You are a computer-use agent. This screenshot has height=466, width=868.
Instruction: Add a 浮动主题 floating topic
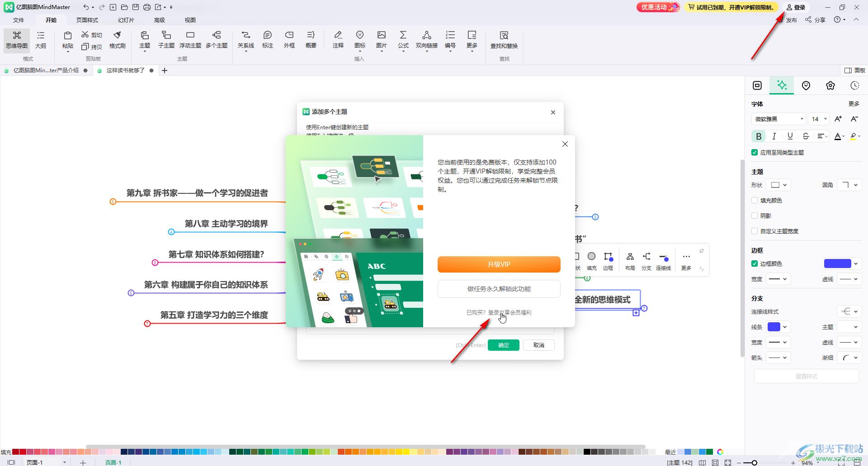pos(190,40)
